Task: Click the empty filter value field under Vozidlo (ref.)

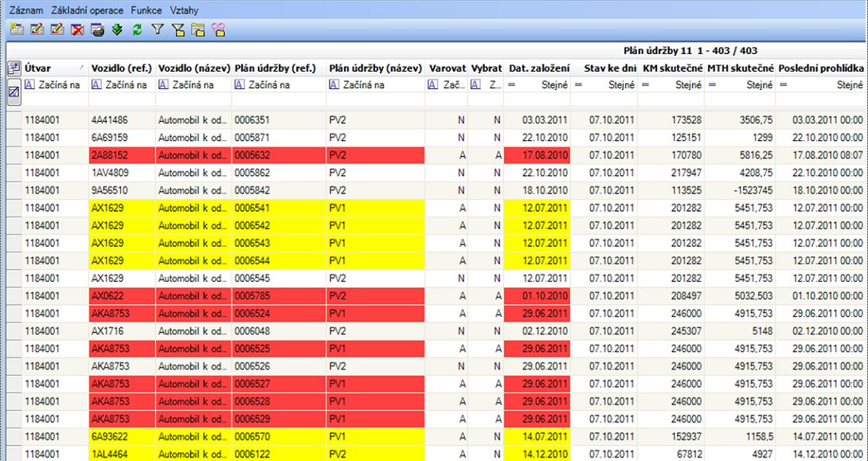Action: 122,100
